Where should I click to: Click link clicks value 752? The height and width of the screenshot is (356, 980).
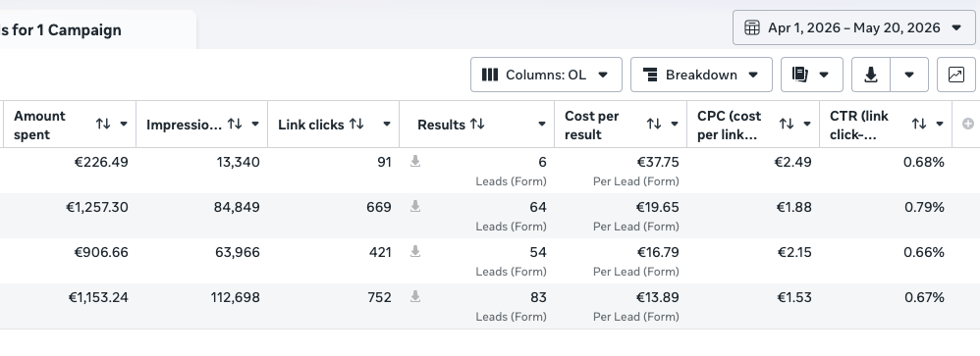(379, 297)
